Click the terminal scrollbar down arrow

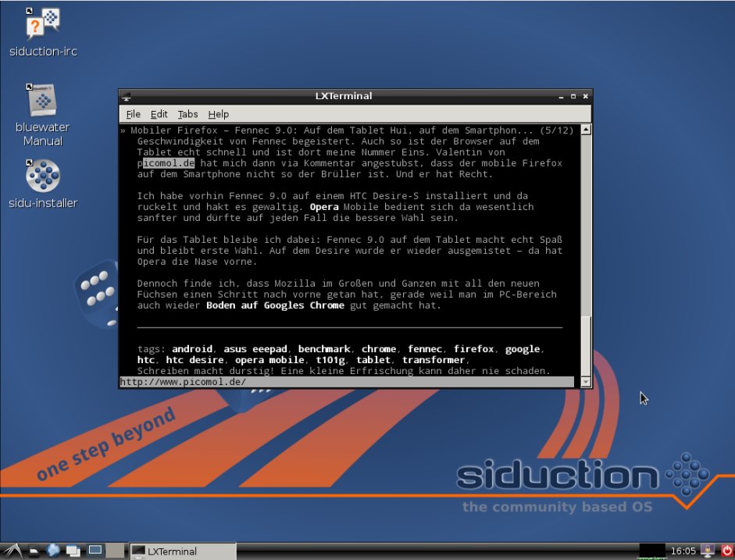586,382
